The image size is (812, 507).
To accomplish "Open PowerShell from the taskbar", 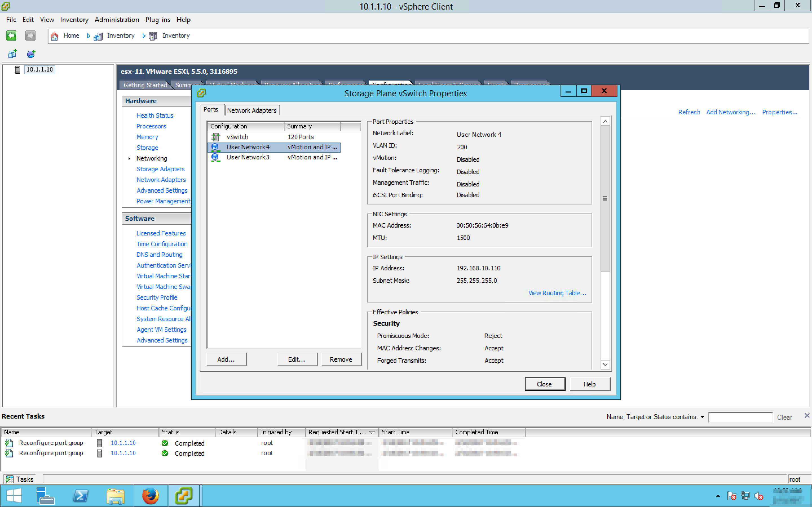I will click(x=81, y=496).
